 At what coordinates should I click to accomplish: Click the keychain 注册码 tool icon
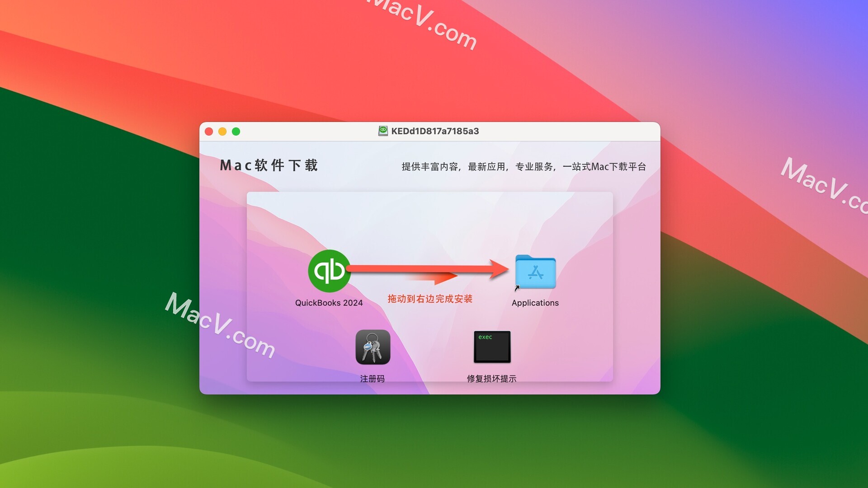pyautogui.click(x=373, y=348)
